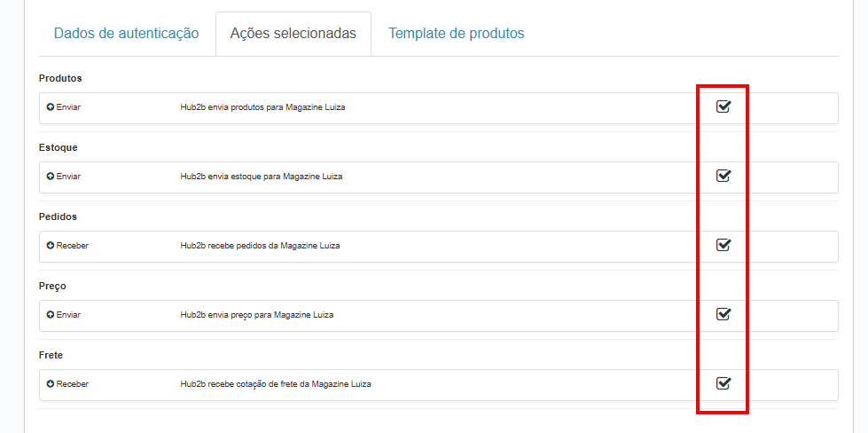Screen dimensions: 868x433
Task: Open the Dados de autenticação tab
Action: pyautogui.click(x=126, y=34)
